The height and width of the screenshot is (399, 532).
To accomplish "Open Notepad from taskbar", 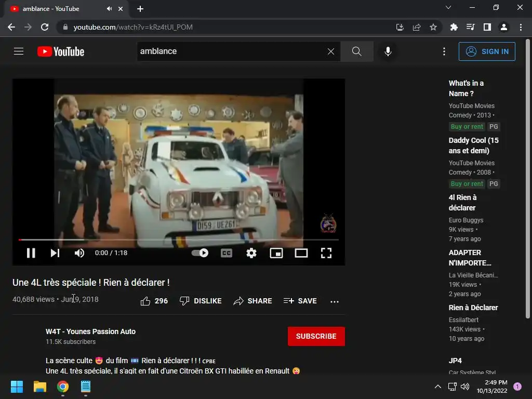I will [86, 387].
